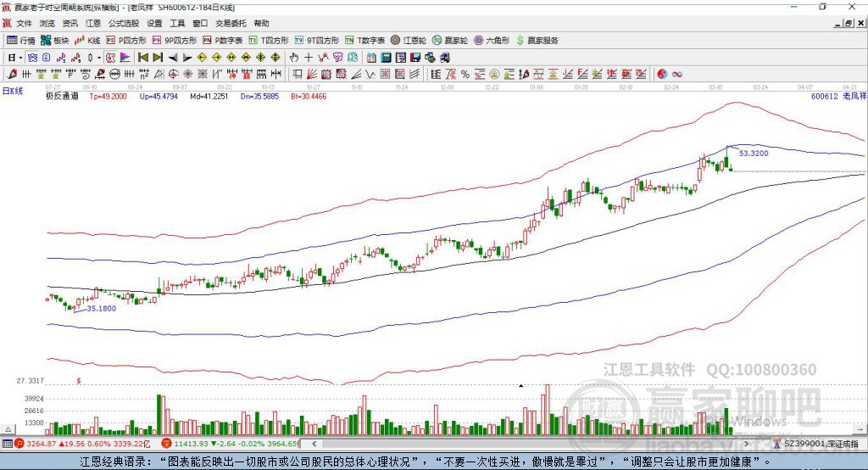Click the red-blue yin-yang icon

662,74
